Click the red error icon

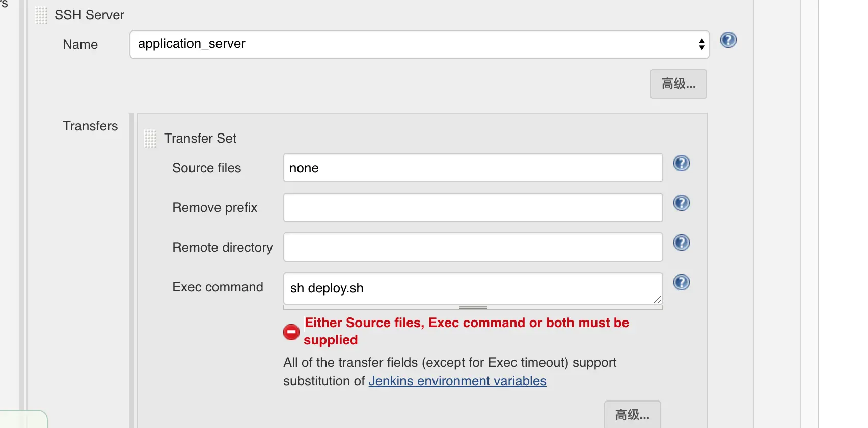(291, 332)
